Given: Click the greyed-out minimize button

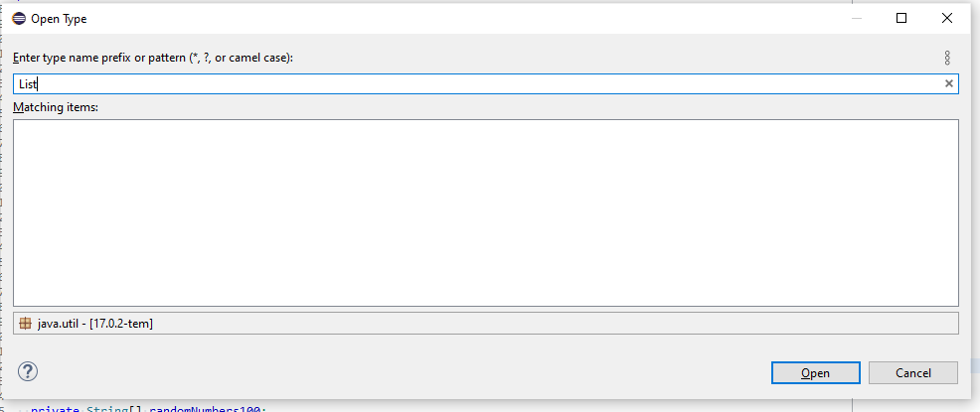Looking at the screenshot, I should click(856, 18).
